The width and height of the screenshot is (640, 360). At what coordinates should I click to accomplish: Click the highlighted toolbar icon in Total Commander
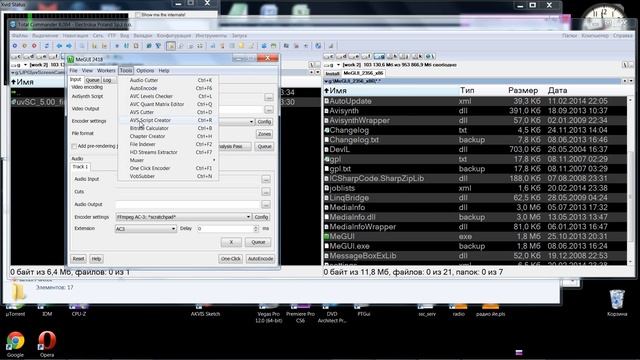coord(171,46)
